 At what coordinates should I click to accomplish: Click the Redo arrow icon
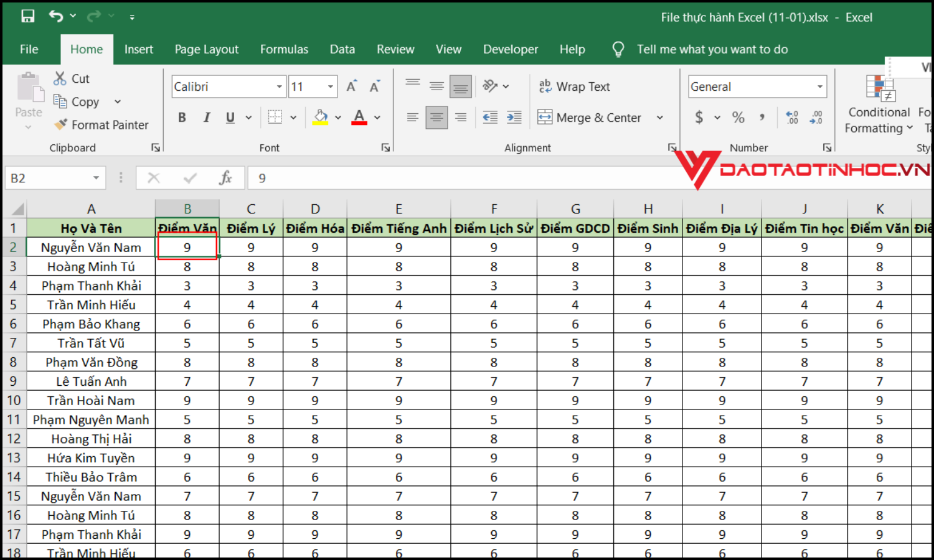point(93,16)
